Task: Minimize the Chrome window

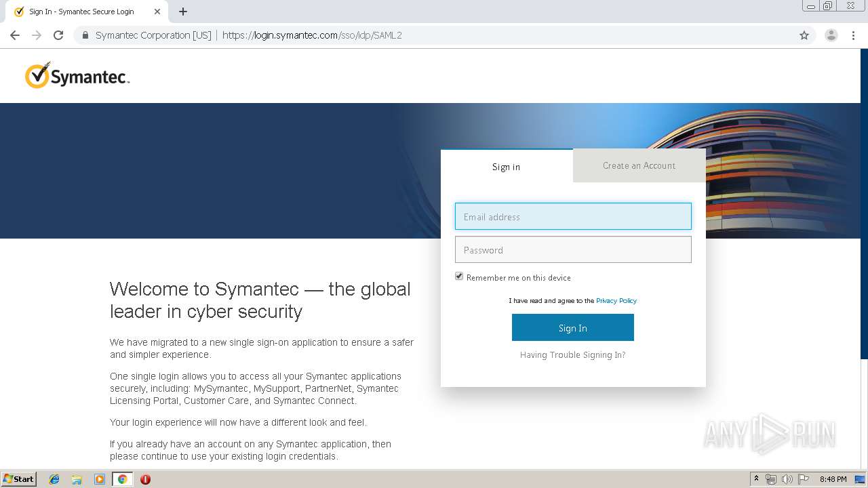Action: tap(810, 6)
